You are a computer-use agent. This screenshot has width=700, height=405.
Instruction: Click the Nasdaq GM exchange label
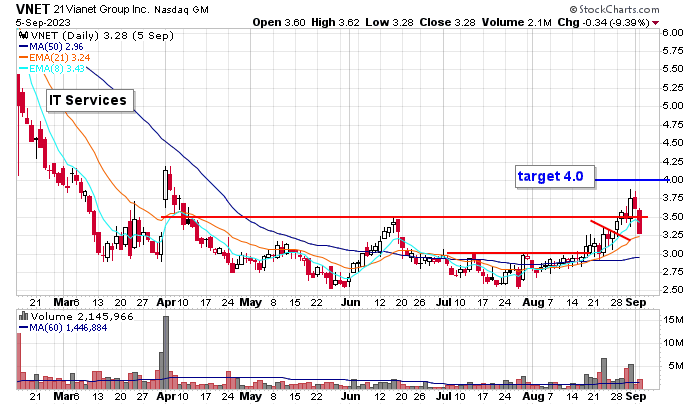click(182, 9)
